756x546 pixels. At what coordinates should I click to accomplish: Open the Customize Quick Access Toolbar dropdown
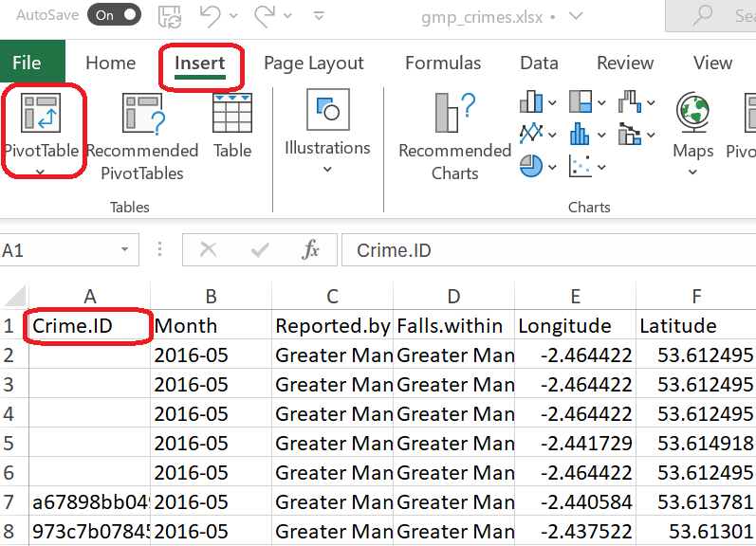(320, 15)
